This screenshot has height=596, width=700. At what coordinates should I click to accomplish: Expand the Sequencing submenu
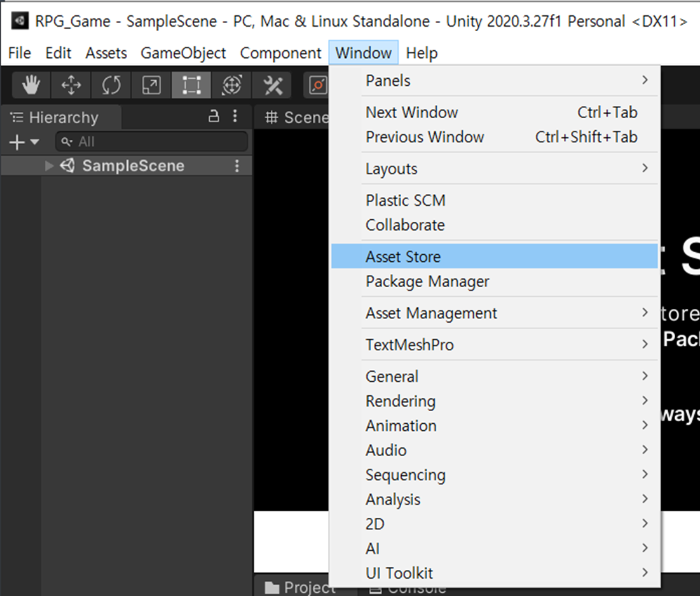click(x=495, y=475)
